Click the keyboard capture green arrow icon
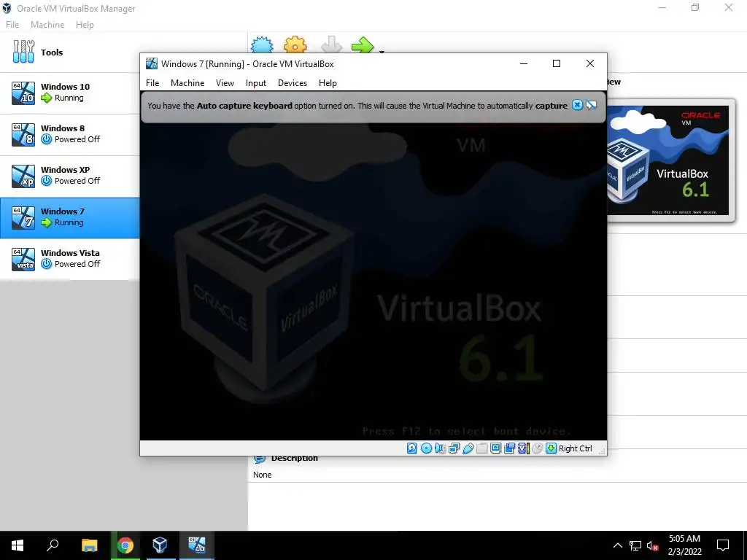Viewport: 747px width, 560px height. [x=551, y=448]
